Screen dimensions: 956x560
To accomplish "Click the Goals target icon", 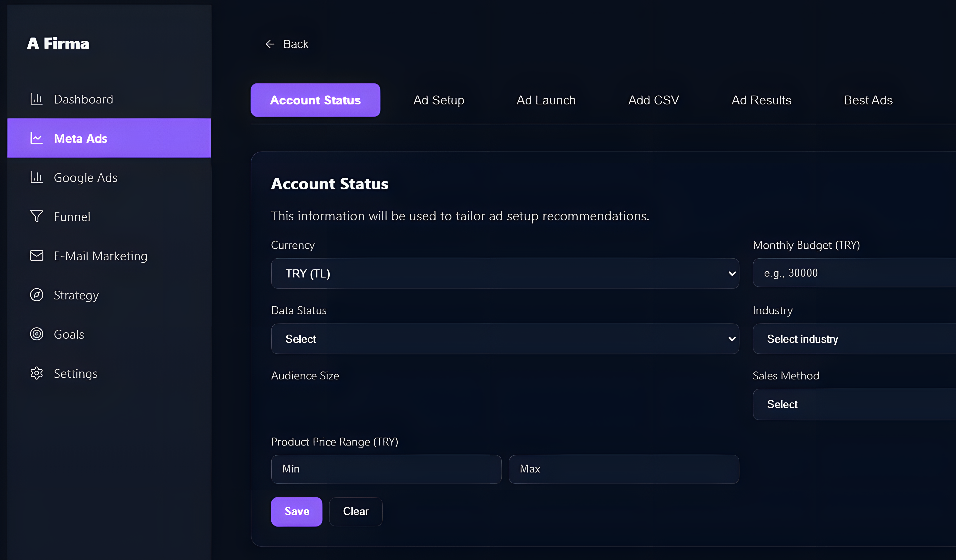I will tap(36, 334).
